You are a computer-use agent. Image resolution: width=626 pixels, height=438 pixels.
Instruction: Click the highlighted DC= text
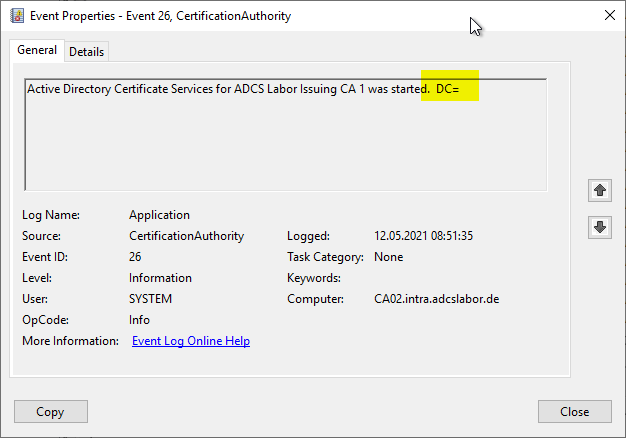[448, 89]
